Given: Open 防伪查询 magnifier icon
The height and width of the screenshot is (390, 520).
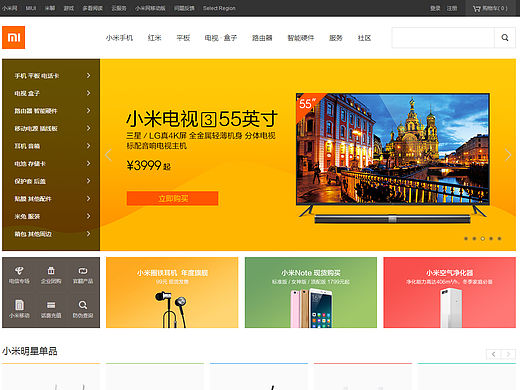Looking at the screenshot, I should click(x=83, y=309).
